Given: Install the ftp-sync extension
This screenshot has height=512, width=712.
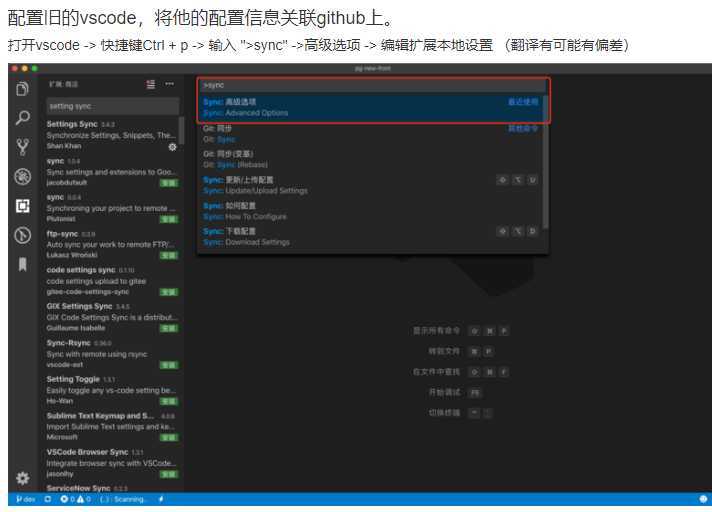Looking at the screenshot, I should [x=169, y=256].
